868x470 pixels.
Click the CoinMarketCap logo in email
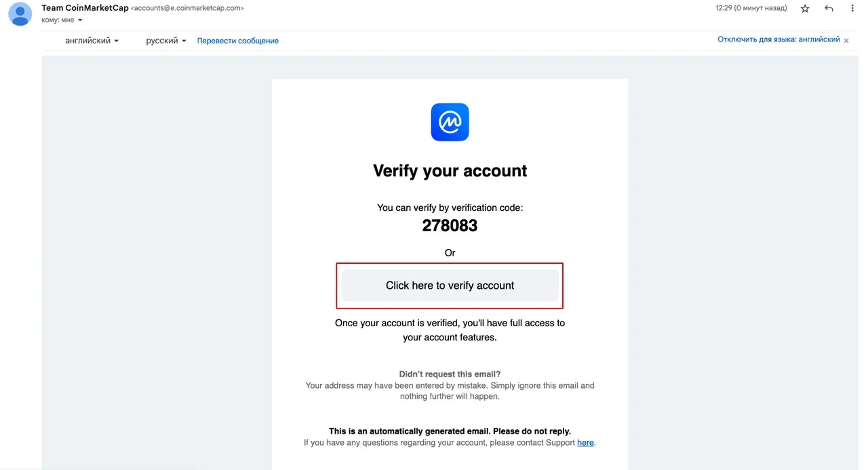[450, 122]
